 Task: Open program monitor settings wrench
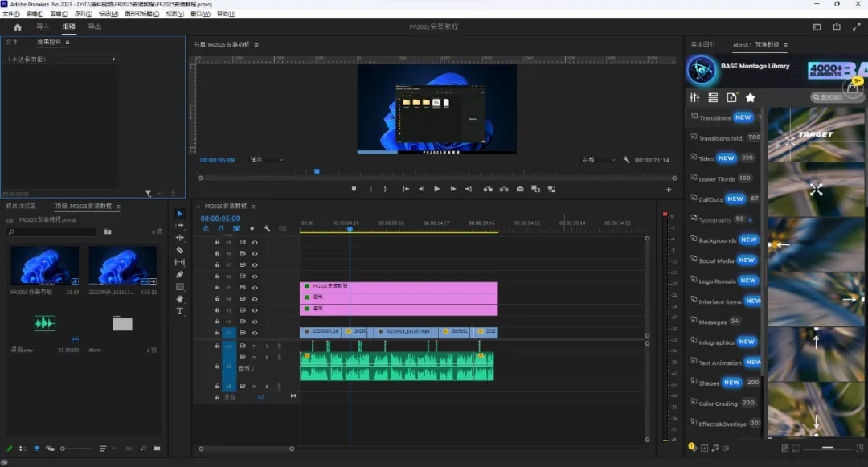tap(626, 160)
